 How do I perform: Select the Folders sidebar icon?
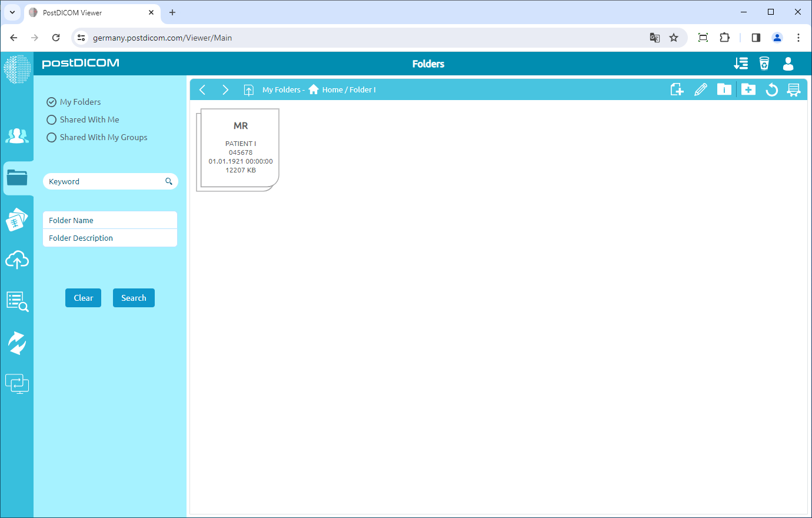coord(17,177)
